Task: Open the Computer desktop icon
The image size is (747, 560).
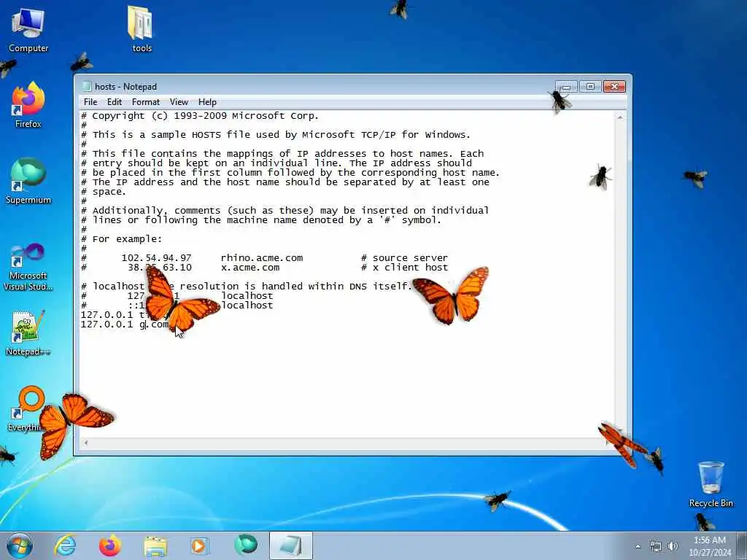Action: [x=28, y=30]
